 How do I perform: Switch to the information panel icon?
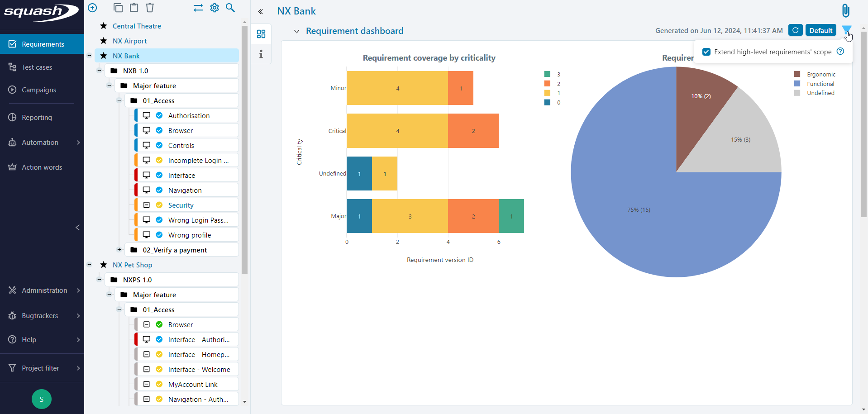(x=261, y=54)
